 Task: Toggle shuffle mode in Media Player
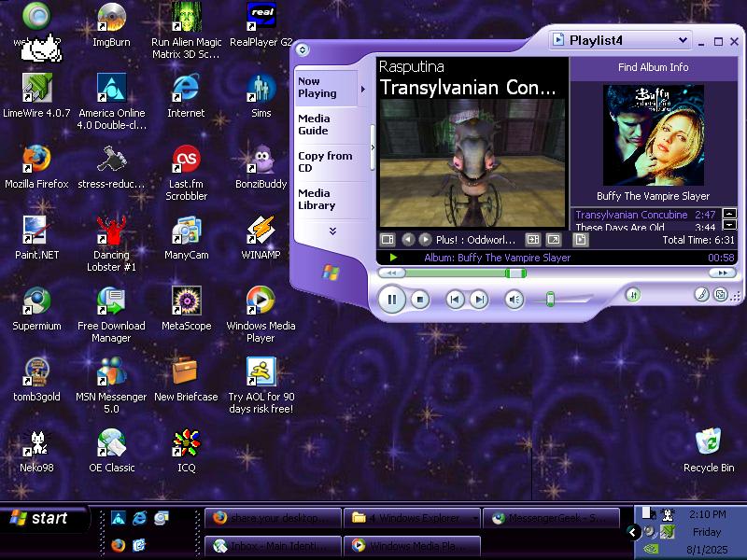(633, 295)
